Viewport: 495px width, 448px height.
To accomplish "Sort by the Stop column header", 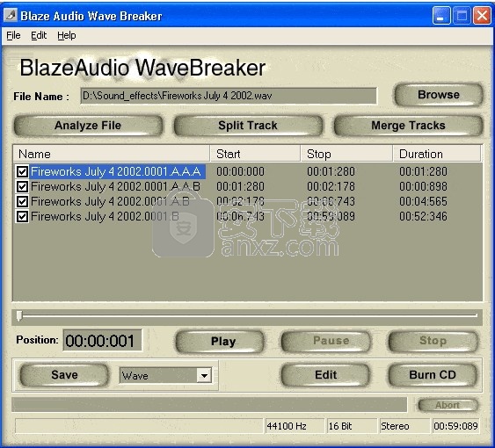I will point(346,154).
